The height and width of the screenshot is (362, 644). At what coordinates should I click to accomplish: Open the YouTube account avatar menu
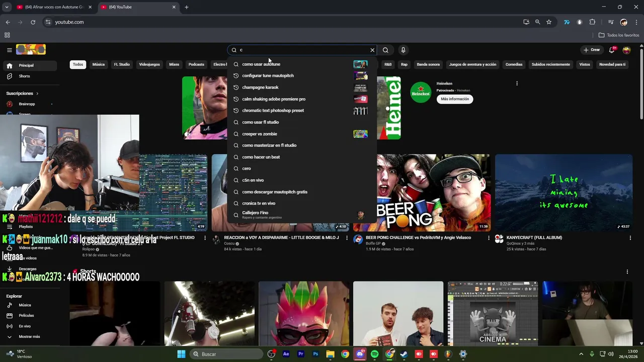626,50
